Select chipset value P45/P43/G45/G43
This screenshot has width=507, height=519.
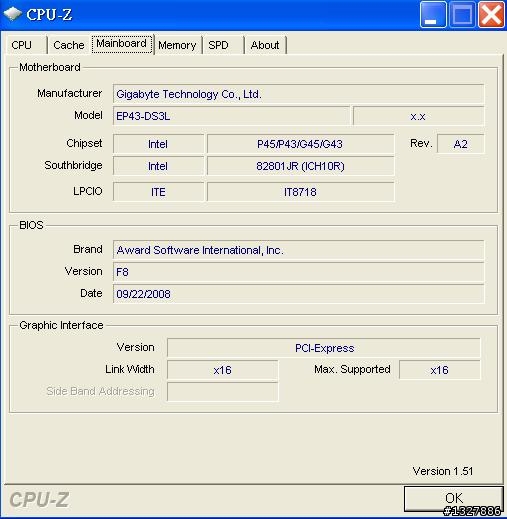pyautogui.click(x=300, y=144)
